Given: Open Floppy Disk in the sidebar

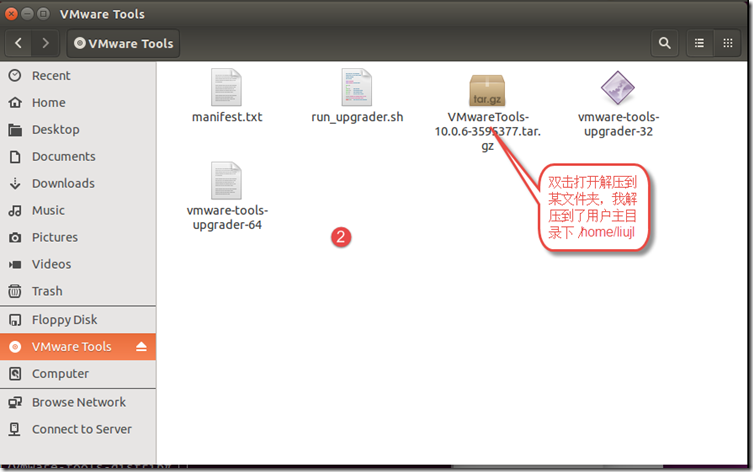Looking at the screenshot, I should (x=78, y=319).
